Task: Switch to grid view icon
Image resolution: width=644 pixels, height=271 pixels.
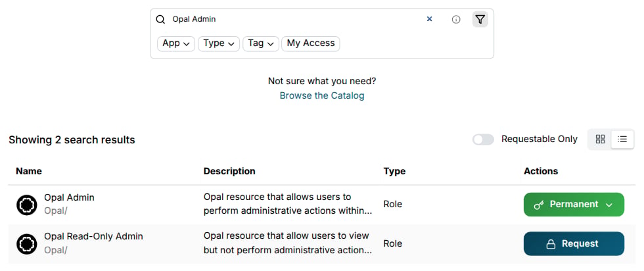Action: [x=600, y=139]
